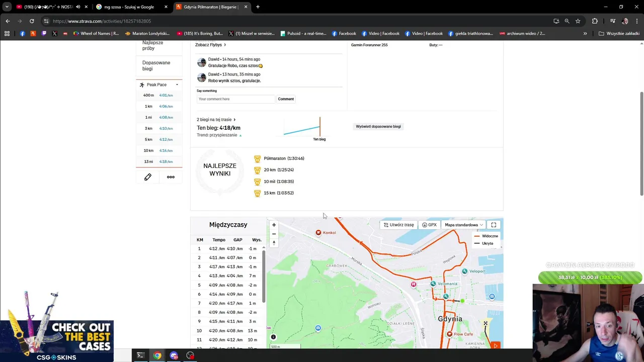Reset map compass orientation button
Image resolution: width=644 pixels, height=362 pixels.
click(274, 243)
